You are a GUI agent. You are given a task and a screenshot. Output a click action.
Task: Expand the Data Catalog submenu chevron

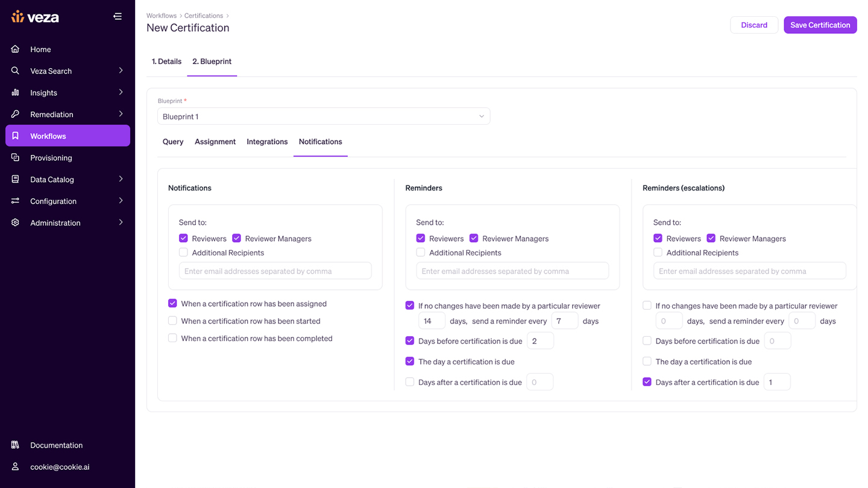point(121,179)
